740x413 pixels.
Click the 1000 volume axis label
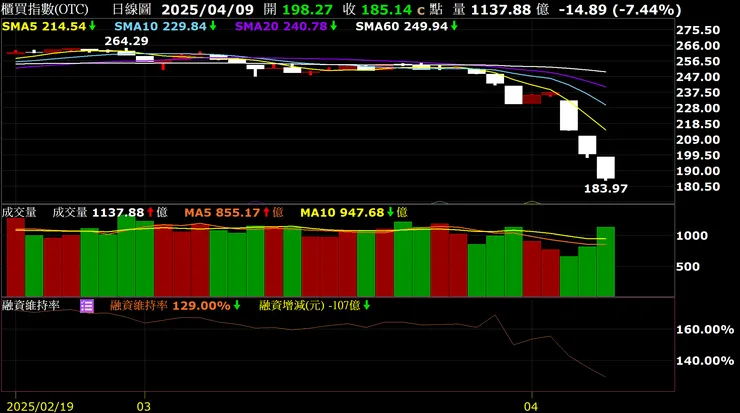coord(692,236)
